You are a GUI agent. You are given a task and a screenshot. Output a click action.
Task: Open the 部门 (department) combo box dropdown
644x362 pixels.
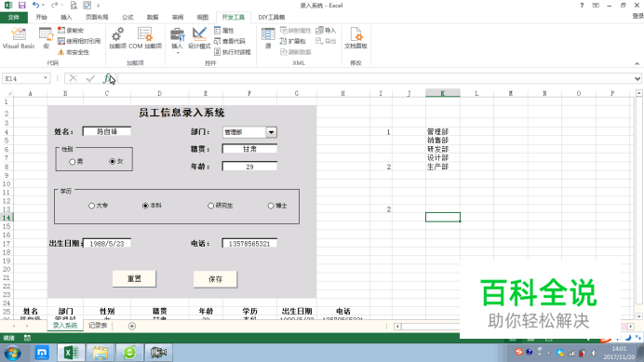coord(271,132)
